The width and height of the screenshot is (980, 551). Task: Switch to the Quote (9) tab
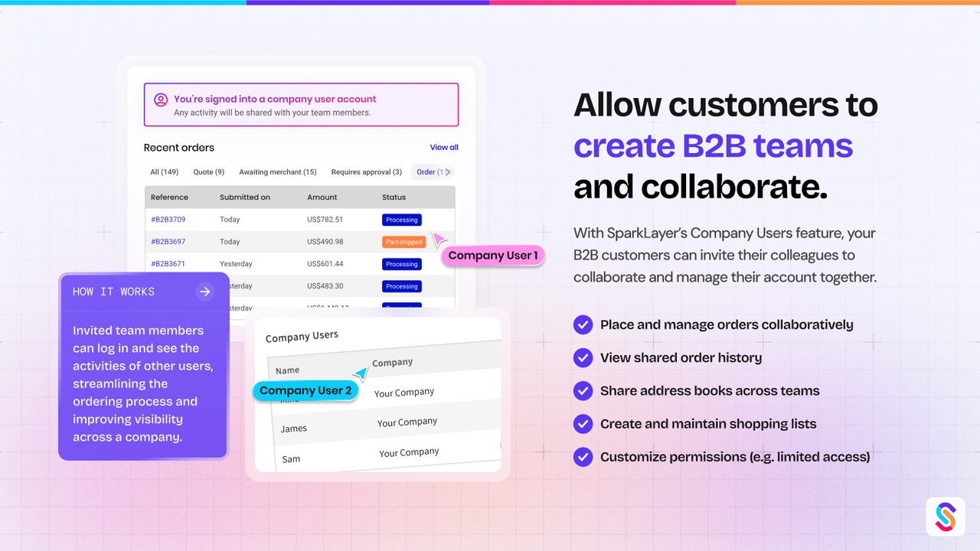(209, 172)
